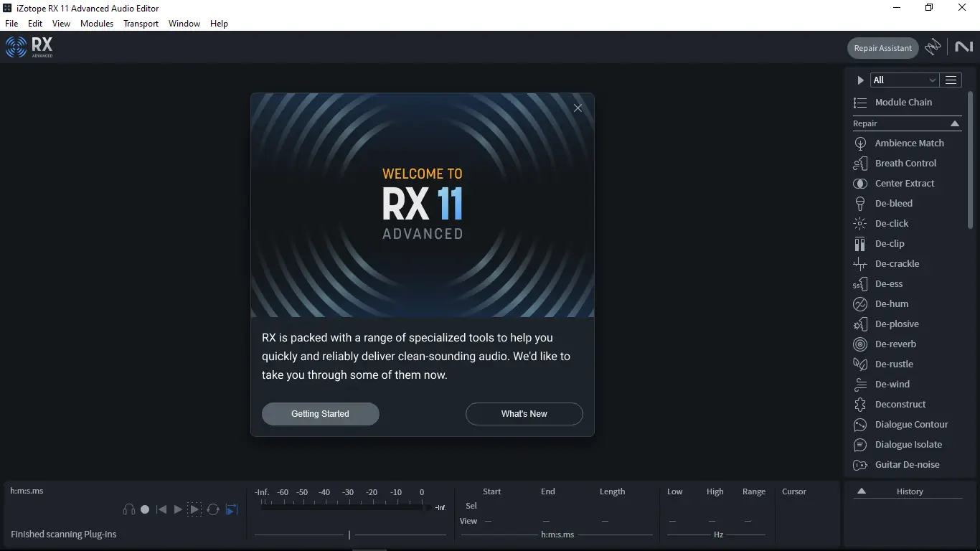The image size is (980, 551).
Task: Open the Modules menu
Action: coord(97,24)
